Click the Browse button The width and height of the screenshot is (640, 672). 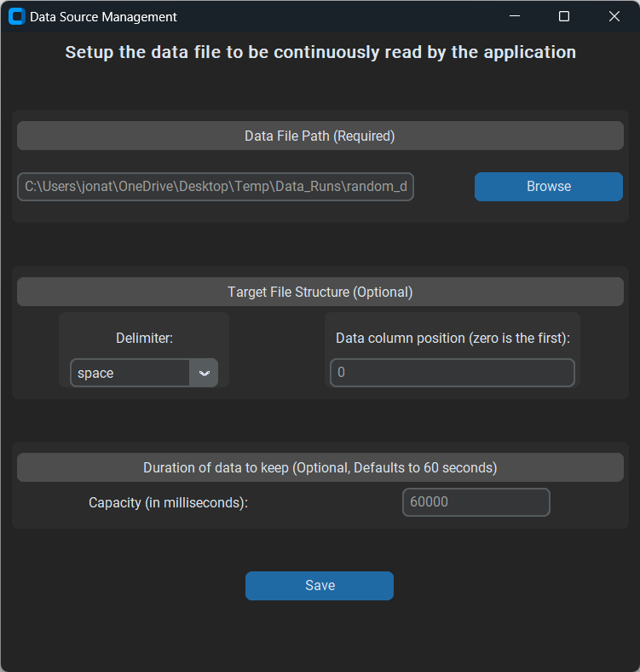point(548,187)
